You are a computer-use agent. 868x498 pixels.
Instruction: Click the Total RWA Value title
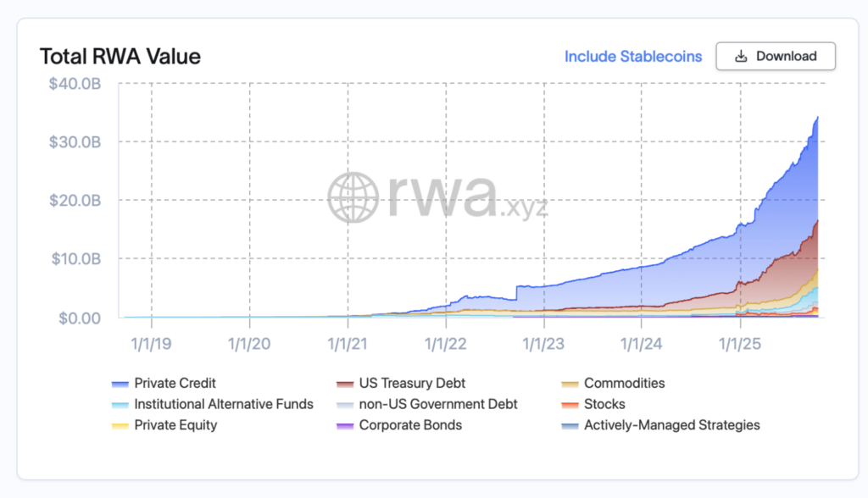pyautogui.click(x=120, y=57)
